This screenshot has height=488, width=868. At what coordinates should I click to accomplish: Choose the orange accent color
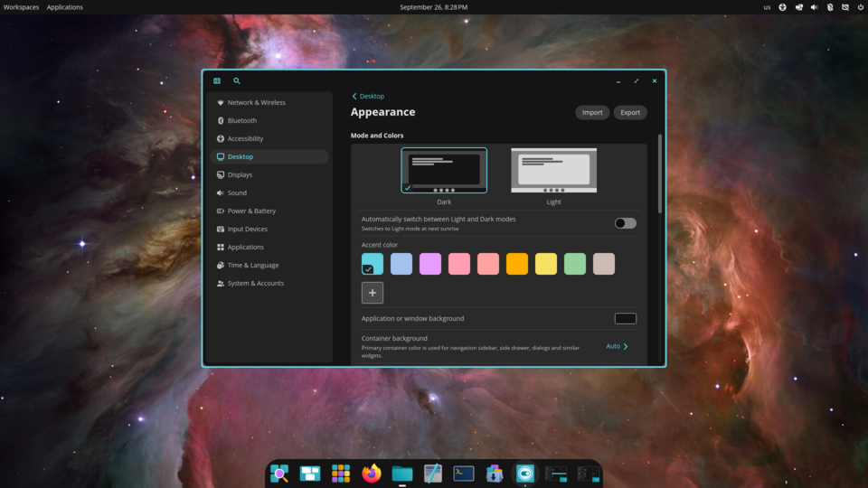click(517, 264)
